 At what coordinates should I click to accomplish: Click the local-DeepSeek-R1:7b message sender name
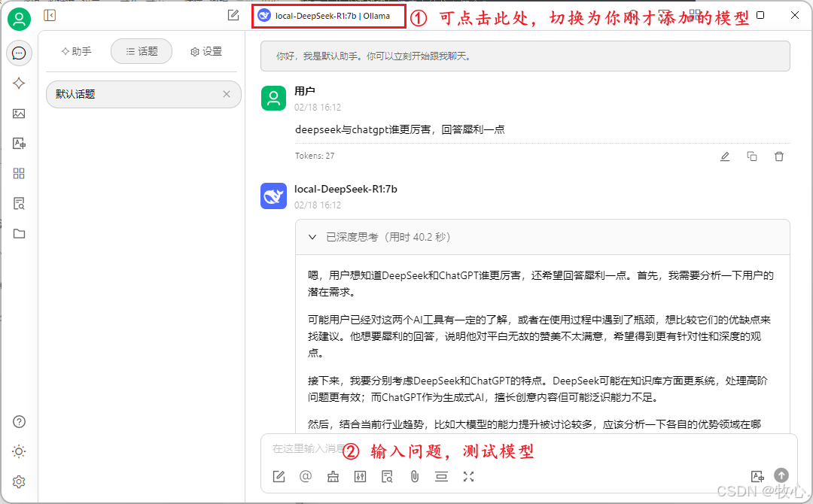point(346,189)
